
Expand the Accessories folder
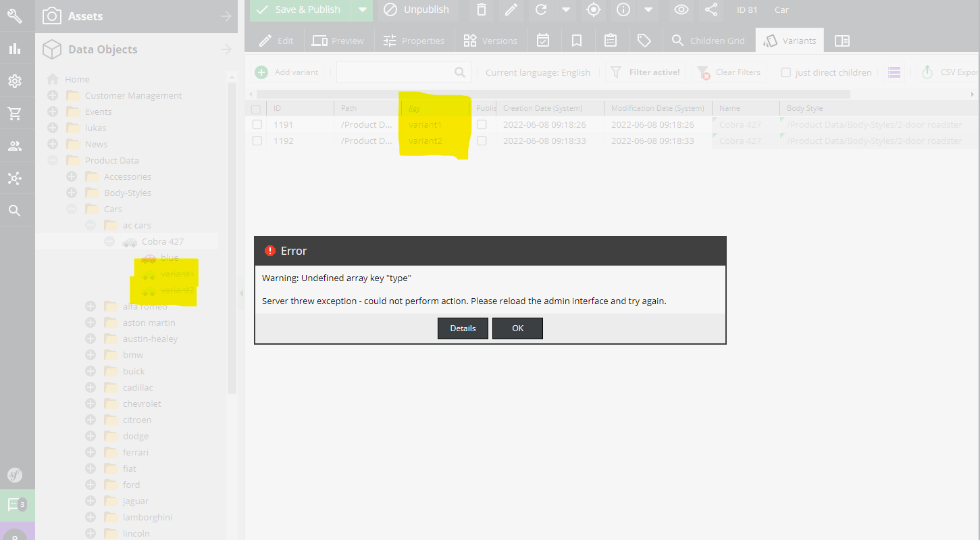tap(72, 176)
